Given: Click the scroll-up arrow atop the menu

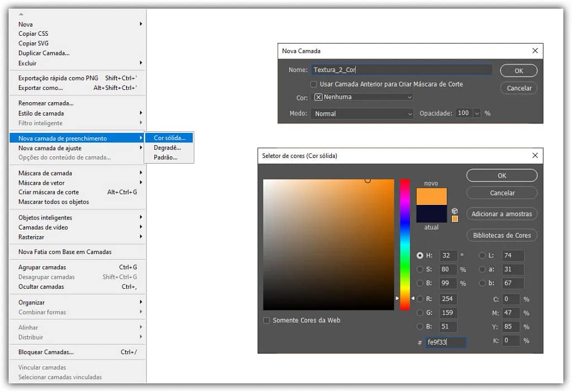Looking at the screenshot, I should pos(21,14).
